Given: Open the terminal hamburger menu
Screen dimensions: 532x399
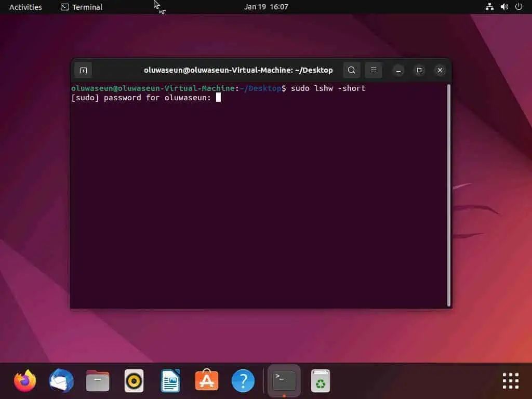Looking at the screenshot, I should point(374,70).
